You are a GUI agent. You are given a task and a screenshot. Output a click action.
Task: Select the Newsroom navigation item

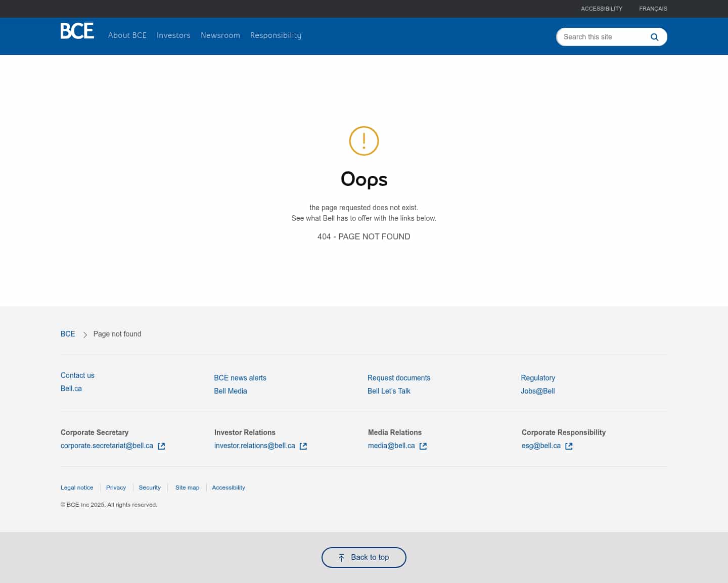[x=220, y=35]
